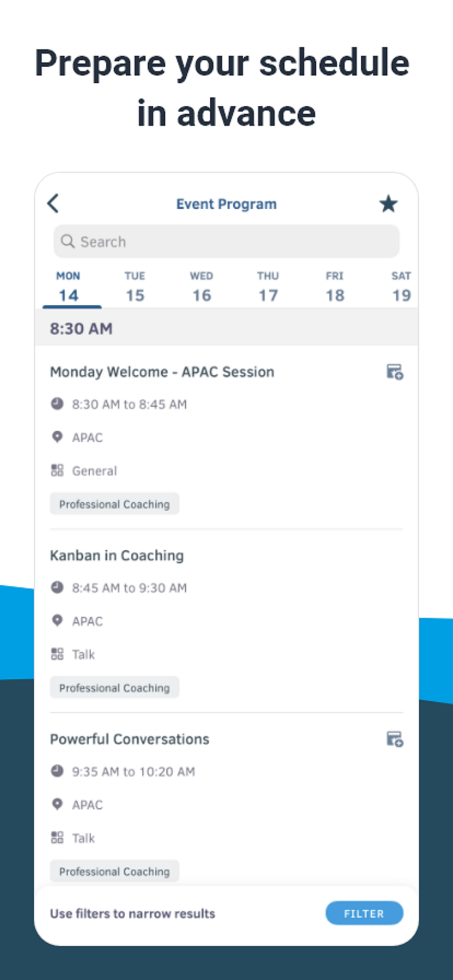The image size is (453, 980).
Task: Tap Professional Coaching tag under Monday Welcome
Action: pyautogui.click(x=114, y=504)
